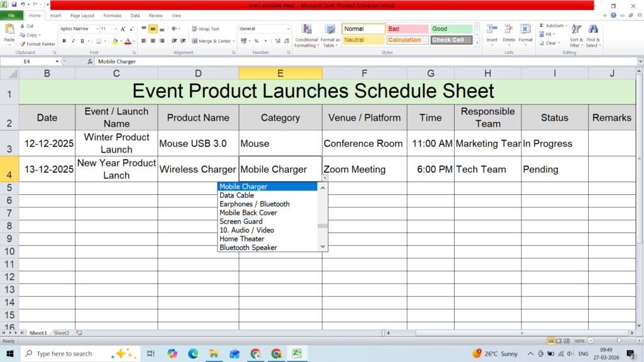Click the Insert cells icon
The image size is (644, 362).
[x=492, y=30]
